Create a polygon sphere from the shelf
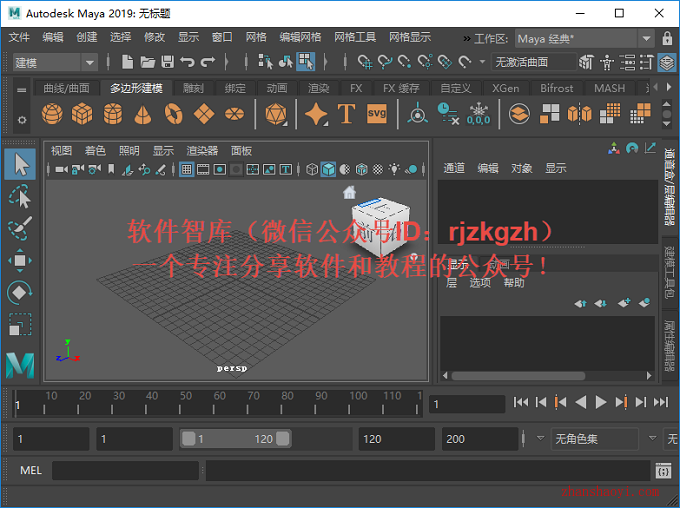Image resolution: width=680 pixels, height=508 pixels. point(52,114)
